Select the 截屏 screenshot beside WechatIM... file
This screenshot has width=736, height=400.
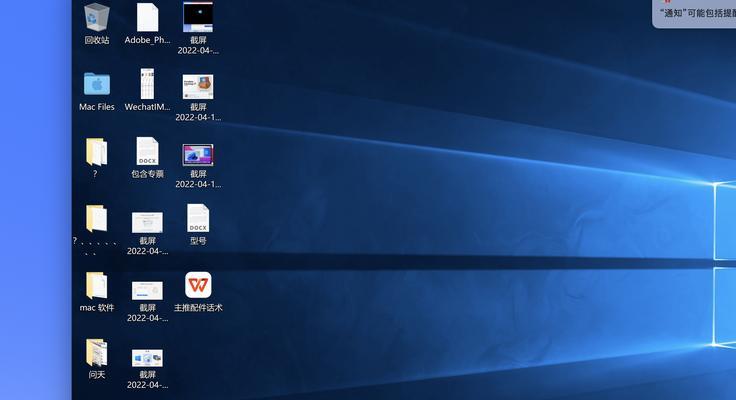click(x=198, y=85)
